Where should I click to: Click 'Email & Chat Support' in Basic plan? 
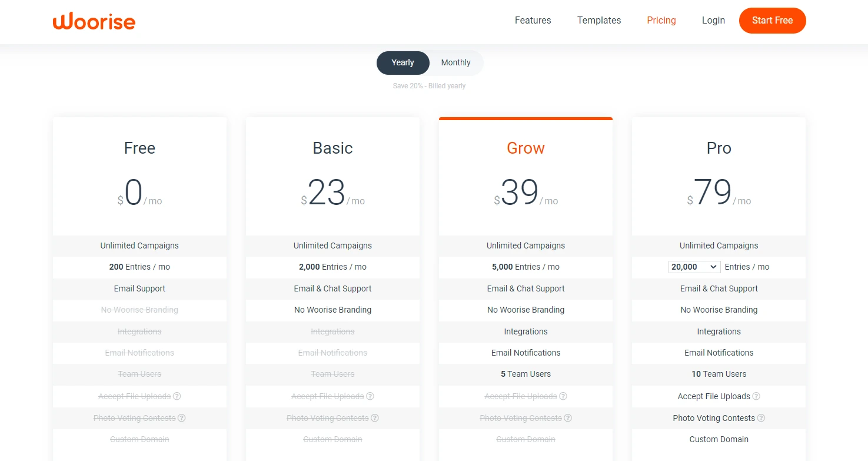333,288
